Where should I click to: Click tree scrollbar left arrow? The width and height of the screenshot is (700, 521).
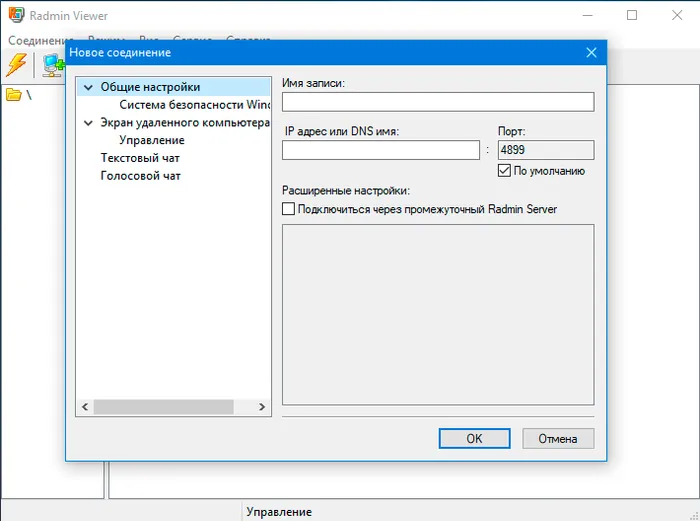coord(85,407)
